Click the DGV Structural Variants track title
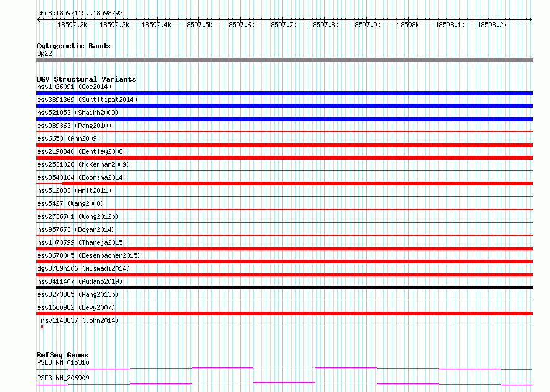 pyautogui.click(x=87, y=79)
